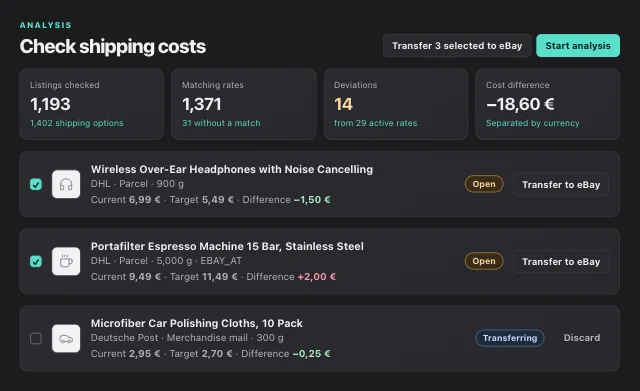Open the Matching rates stat card

[x=244, y=104]
